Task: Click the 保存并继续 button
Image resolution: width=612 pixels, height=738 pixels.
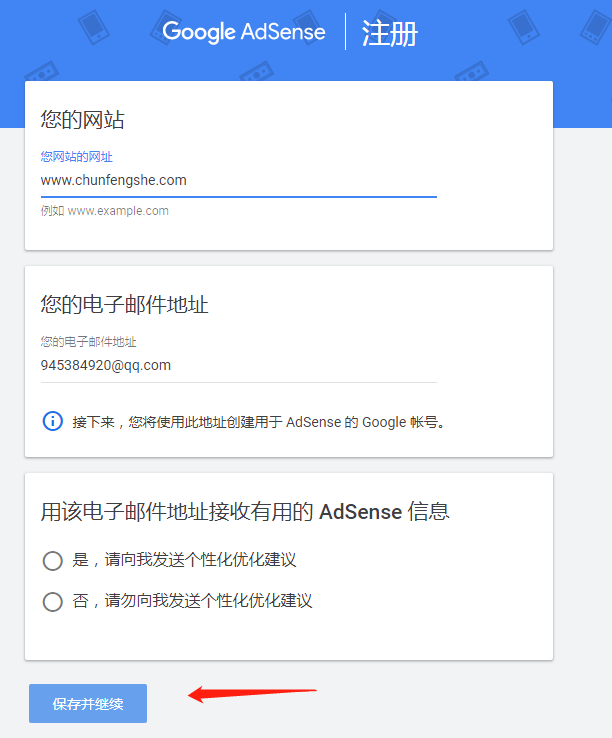Action: coord(88,703)
